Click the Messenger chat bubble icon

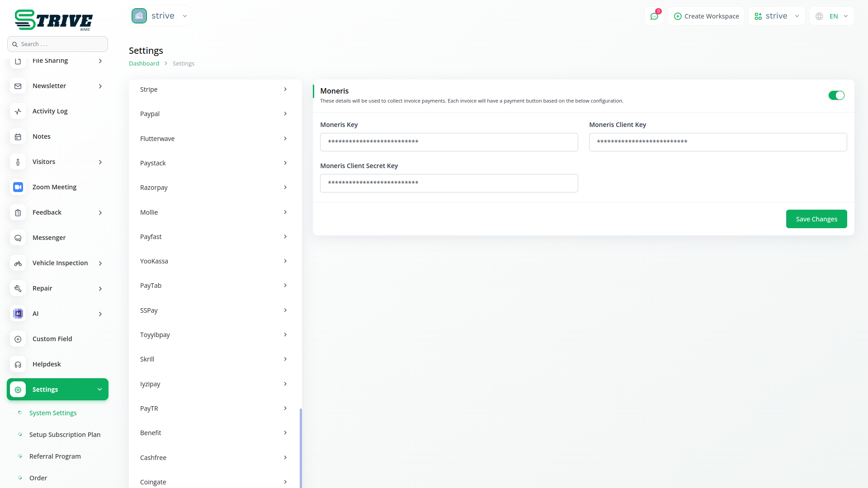point(18,238)
